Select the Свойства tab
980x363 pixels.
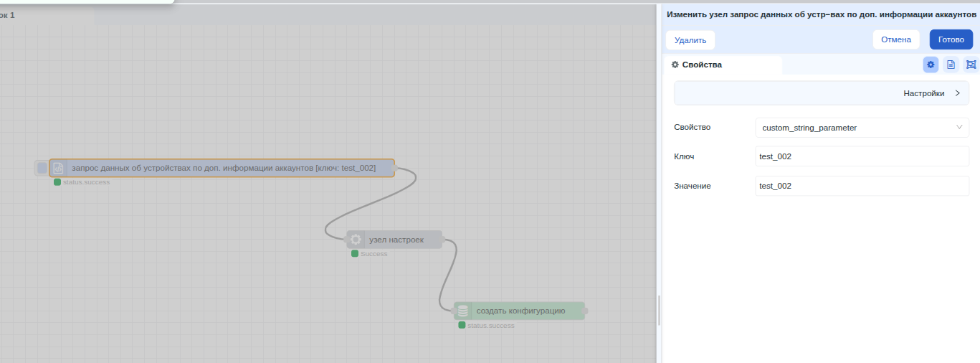coord(723,65)
